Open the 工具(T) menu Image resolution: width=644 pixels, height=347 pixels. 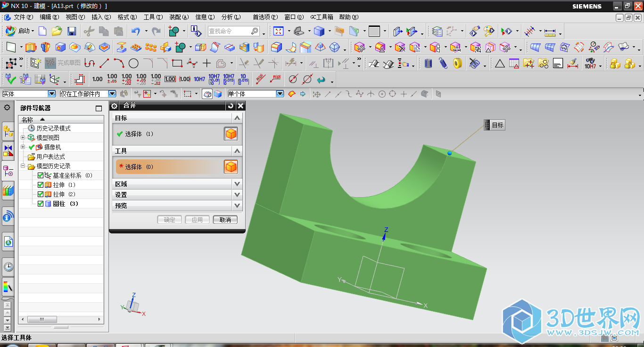coord(153,17)
